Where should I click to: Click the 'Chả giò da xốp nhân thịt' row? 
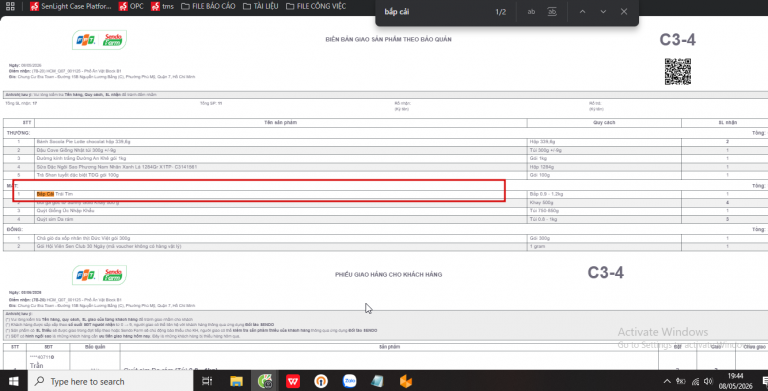(386, 238)
